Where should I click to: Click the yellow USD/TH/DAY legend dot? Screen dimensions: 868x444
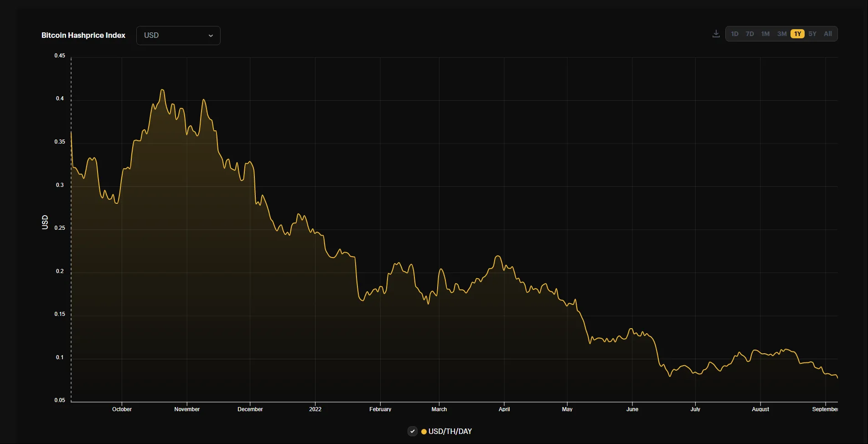(x=424, y=431)
